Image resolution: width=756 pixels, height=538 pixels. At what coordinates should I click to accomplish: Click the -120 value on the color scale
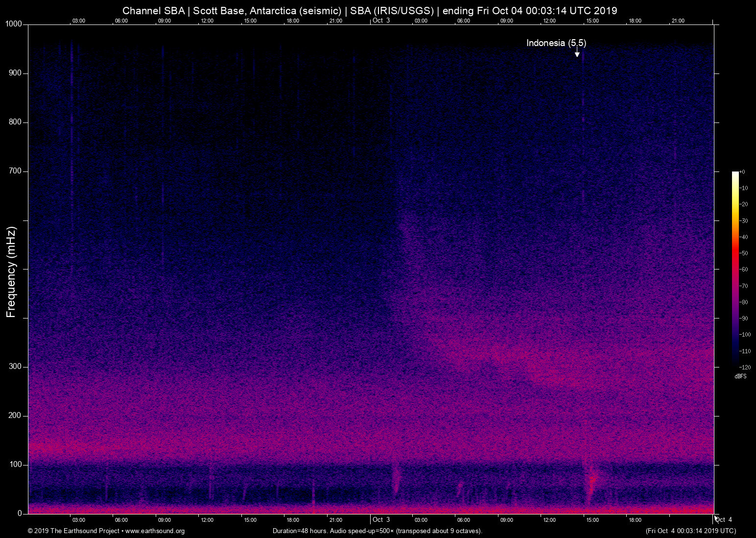click(x=745, y=367)
